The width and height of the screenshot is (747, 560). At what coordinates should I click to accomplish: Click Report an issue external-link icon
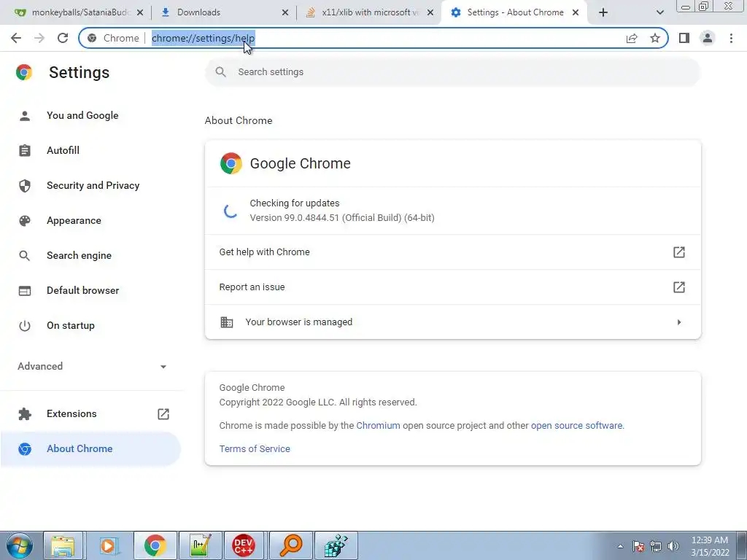coord(679,287)
